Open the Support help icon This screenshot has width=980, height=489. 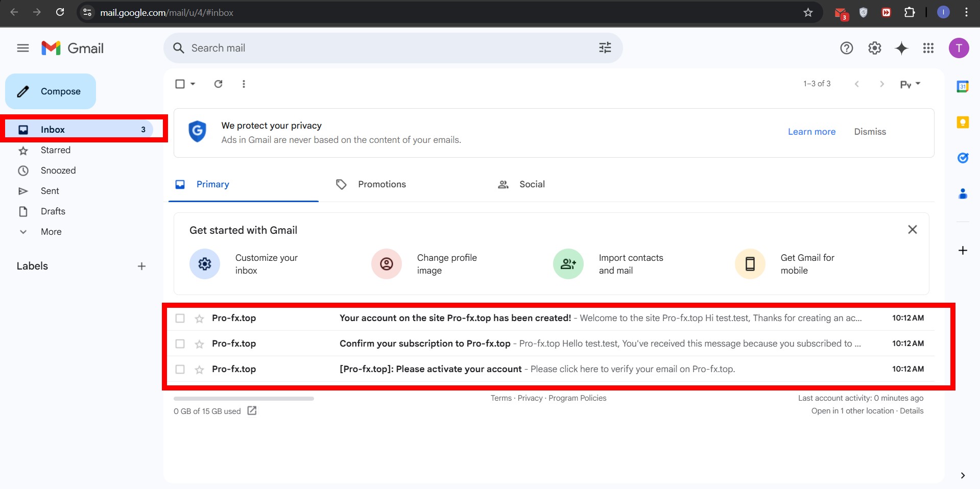[847, 48]
